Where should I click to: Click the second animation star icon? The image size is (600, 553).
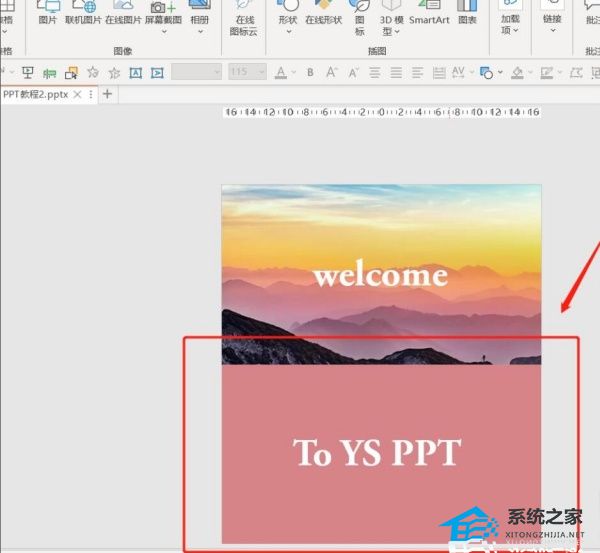114,73
